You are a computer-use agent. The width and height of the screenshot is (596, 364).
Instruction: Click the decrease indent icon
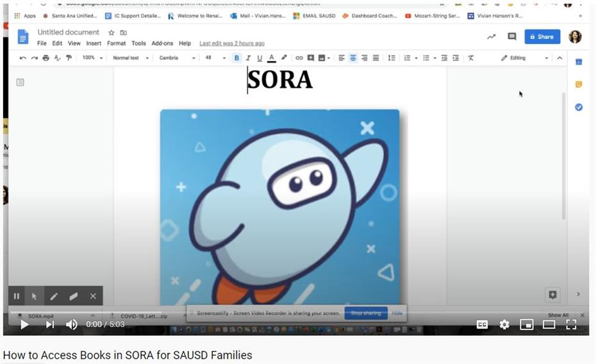pyautogui.click(x=444, y=58)
